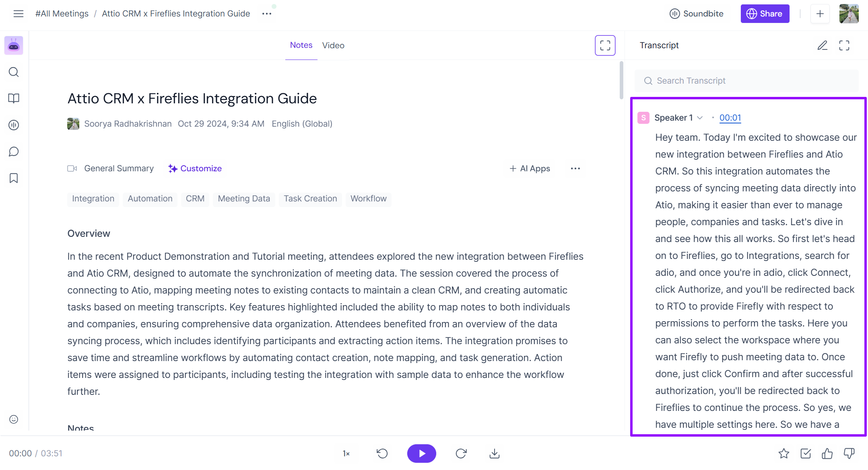Image resolution: width=868 pixels, height=470 pixels.
Task: Open the hamburger navigation menu
Action: pos(19,14)
